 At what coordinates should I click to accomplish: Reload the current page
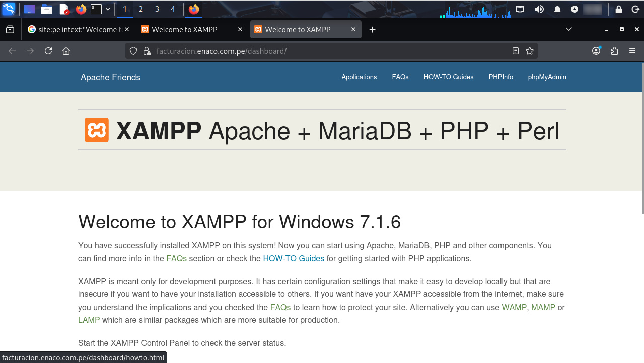48,51
